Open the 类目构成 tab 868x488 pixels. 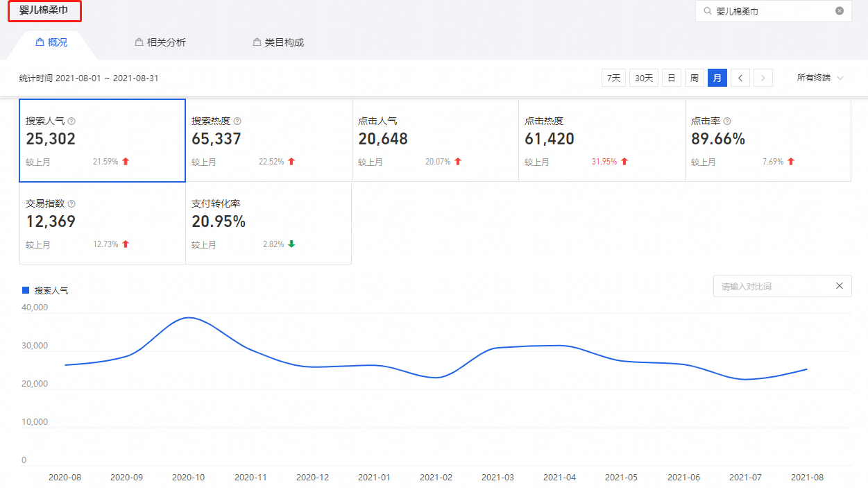click(278, 42)
